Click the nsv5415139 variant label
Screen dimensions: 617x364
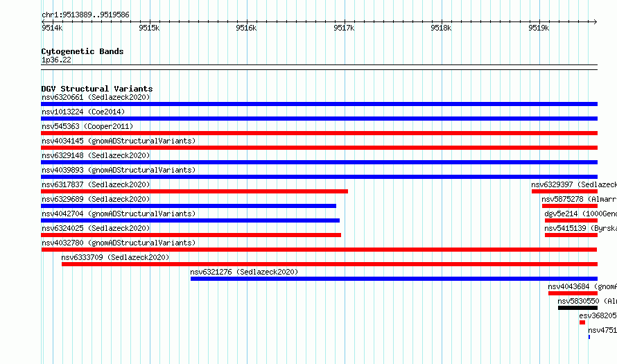[581, 228]
